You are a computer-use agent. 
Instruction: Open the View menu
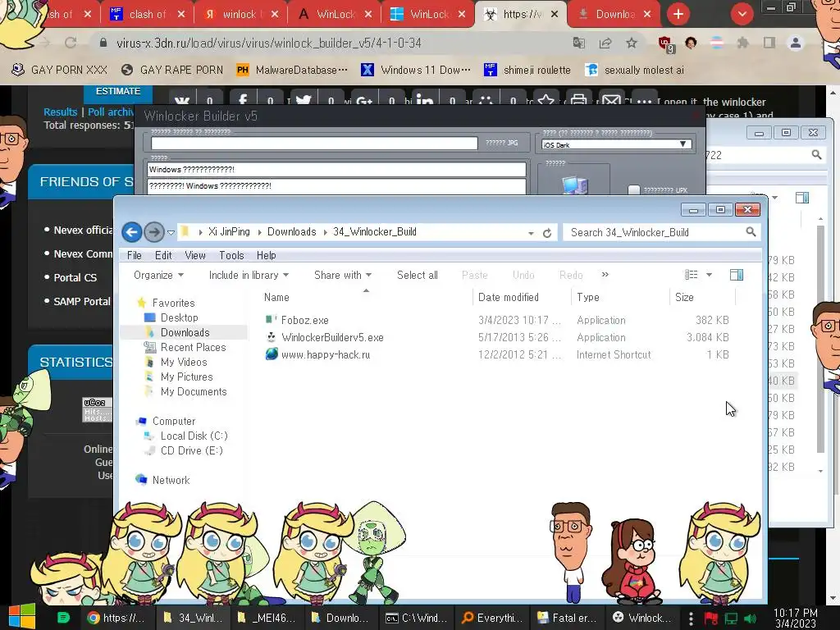tap(195, 256)
